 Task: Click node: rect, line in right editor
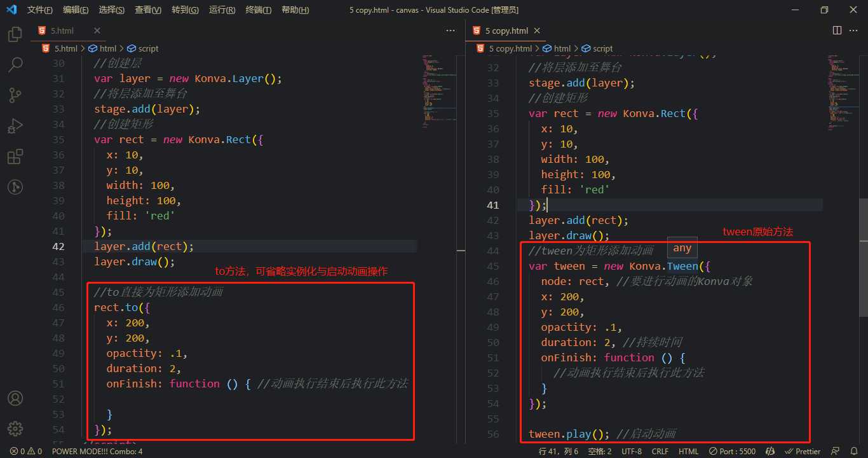click(x=646, y=281)
